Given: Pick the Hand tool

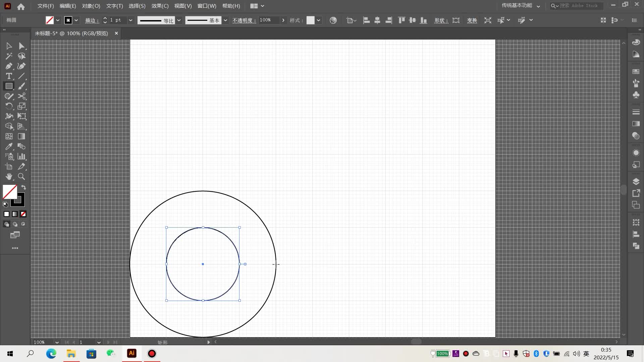Looking at the screenshot, I should [x=9, y=177].
